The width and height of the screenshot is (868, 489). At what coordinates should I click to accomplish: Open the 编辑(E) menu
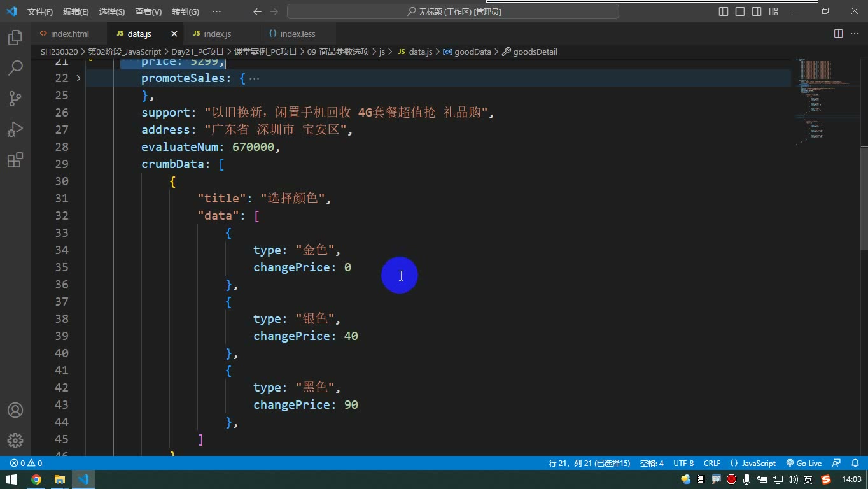[76, 11]
